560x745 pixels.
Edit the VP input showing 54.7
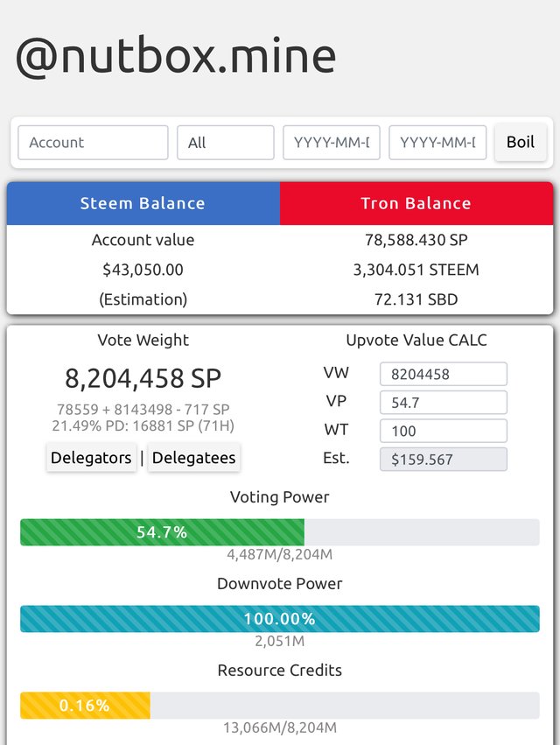pos(443,403)
